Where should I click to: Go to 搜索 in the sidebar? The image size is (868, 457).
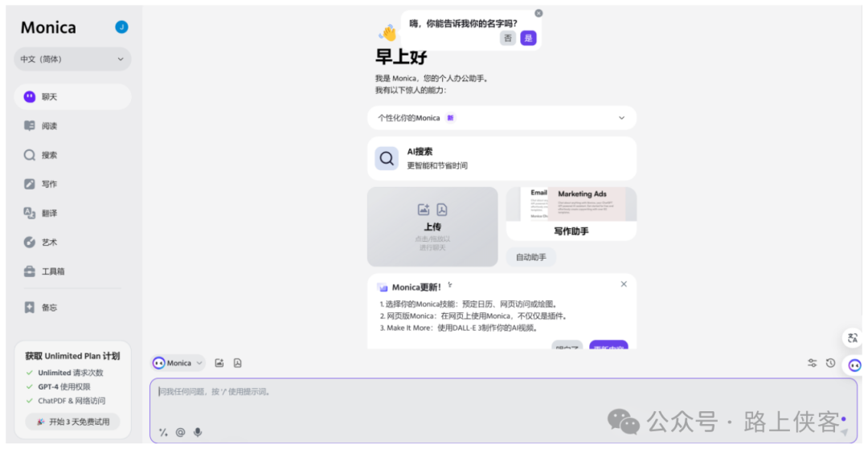[x=72, y=156]
